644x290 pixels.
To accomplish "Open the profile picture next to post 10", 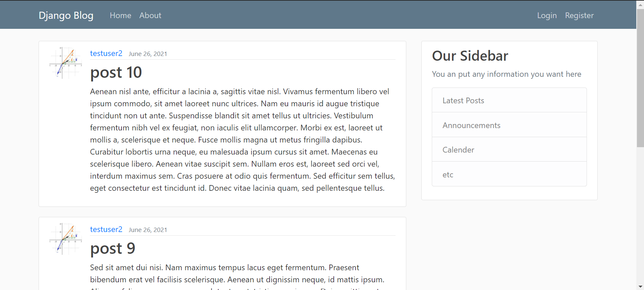I will [65, 62].
